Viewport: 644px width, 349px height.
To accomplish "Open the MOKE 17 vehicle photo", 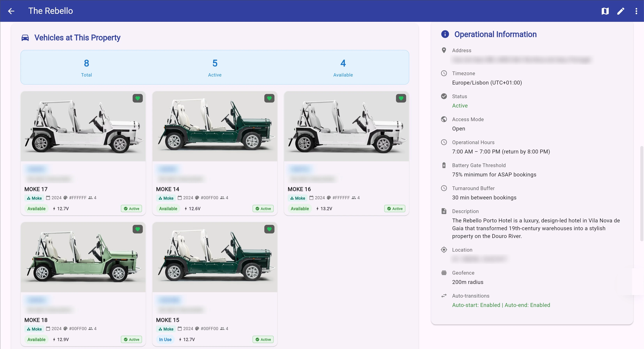I will (x=83, y=126).
